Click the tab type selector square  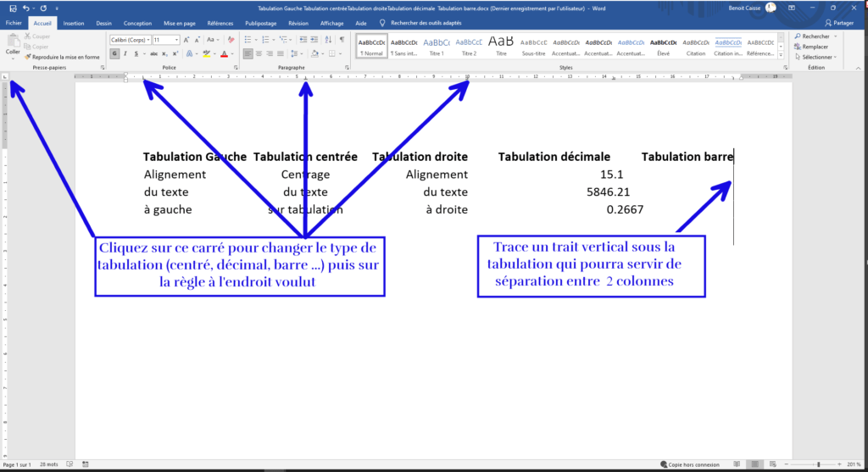click(5, 77)
